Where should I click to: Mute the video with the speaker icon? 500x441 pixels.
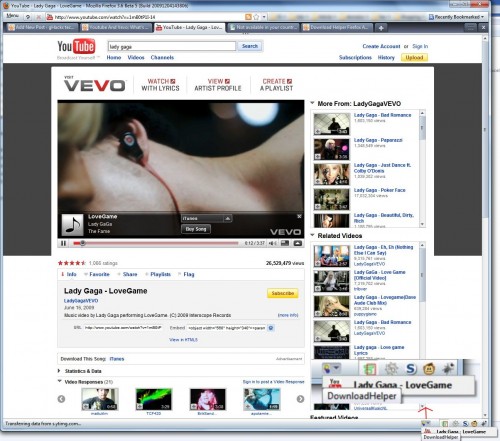(x=272, y=243)
